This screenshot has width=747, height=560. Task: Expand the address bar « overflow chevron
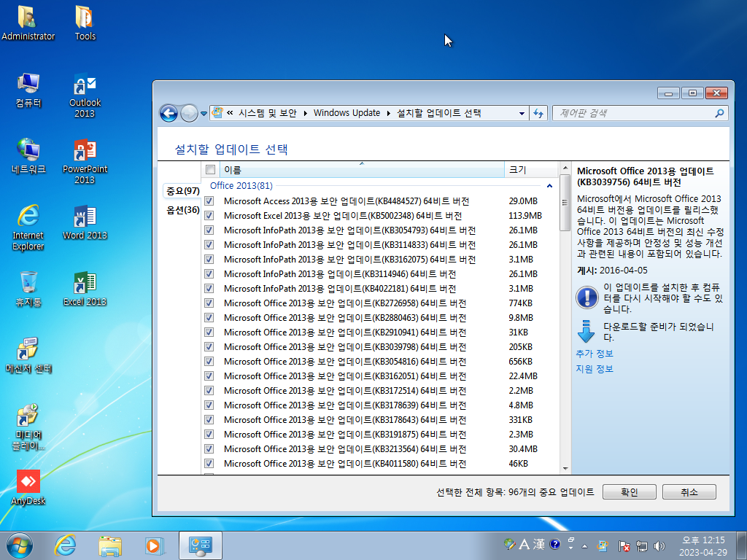click(230, 113)
